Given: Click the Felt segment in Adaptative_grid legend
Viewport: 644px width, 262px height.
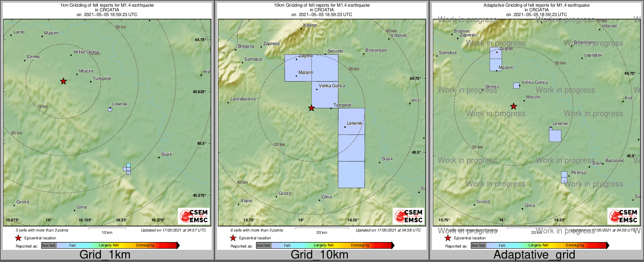Looking at the screenshot, I should 502,245.
